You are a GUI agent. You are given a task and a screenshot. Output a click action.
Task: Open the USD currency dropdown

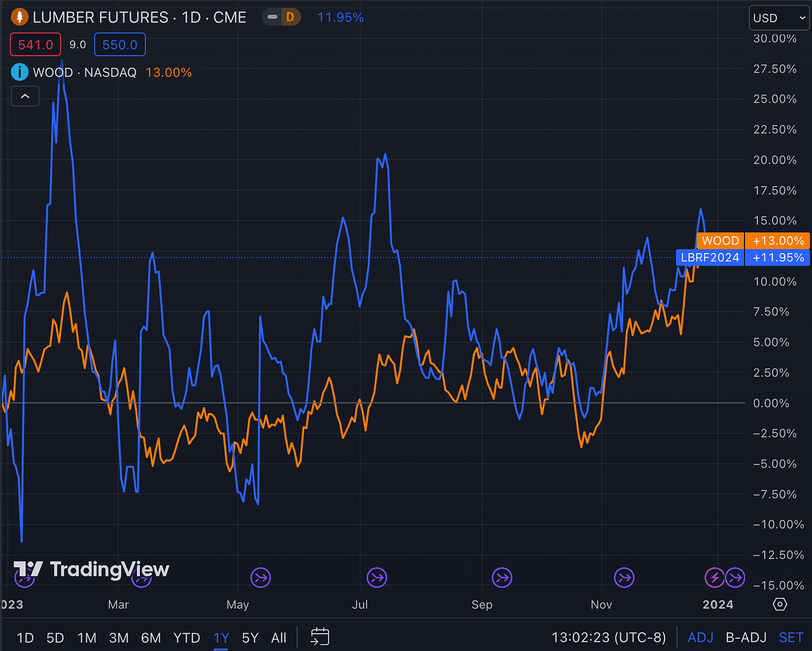tap(779, 18)
